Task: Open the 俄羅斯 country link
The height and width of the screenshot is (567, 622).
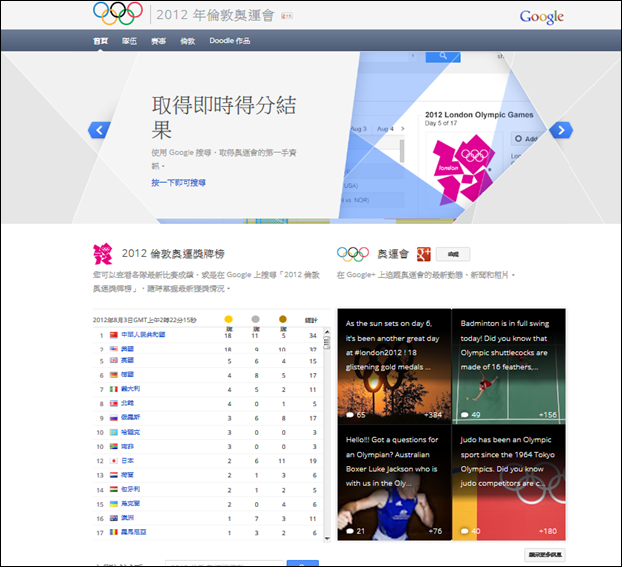Action: (131, 417)
